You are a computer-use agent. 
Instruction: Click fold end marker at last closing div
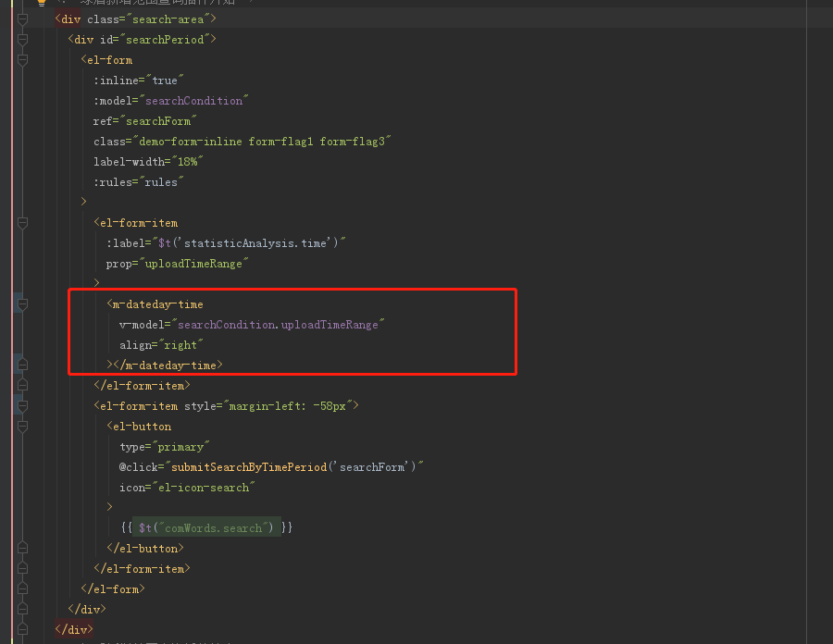click(x=22, y=630)
